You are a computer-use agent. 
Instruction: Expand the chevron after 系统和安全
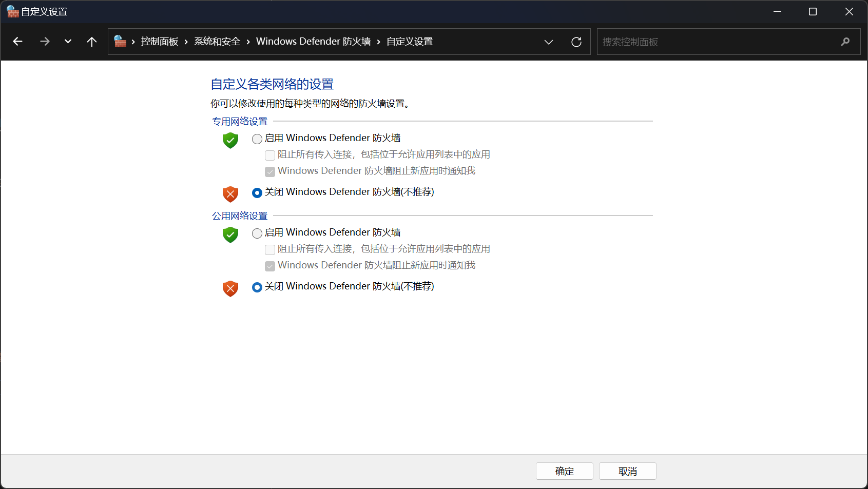[x=248, y=42]
